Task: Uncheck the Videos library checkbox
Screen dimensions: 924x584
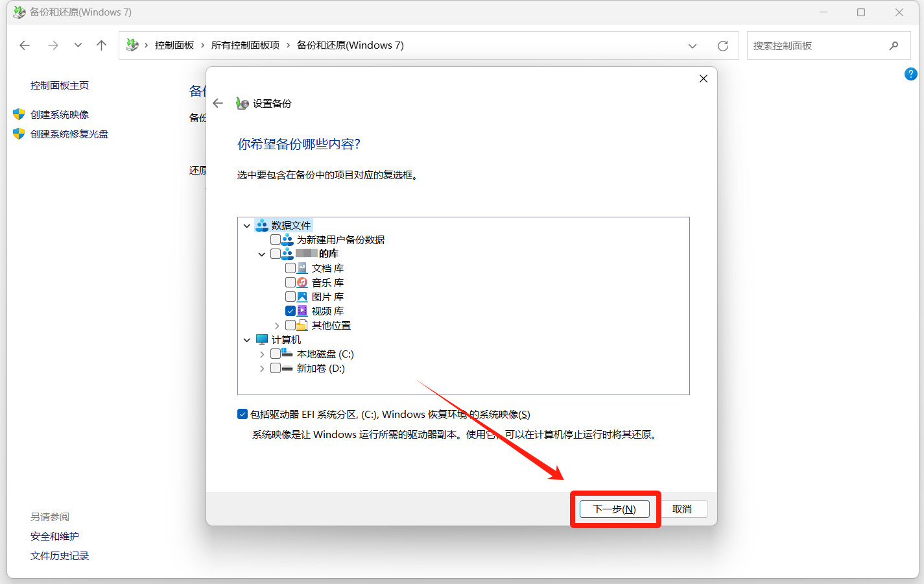Action: click(290, 311)
